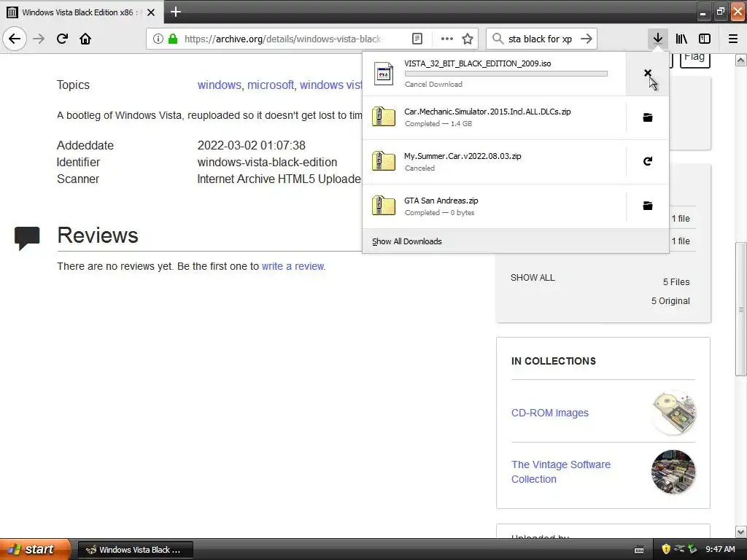The image size is (747, 560).
Task: Open the page actions three-dots menu
Action: (x=447, y=39)
